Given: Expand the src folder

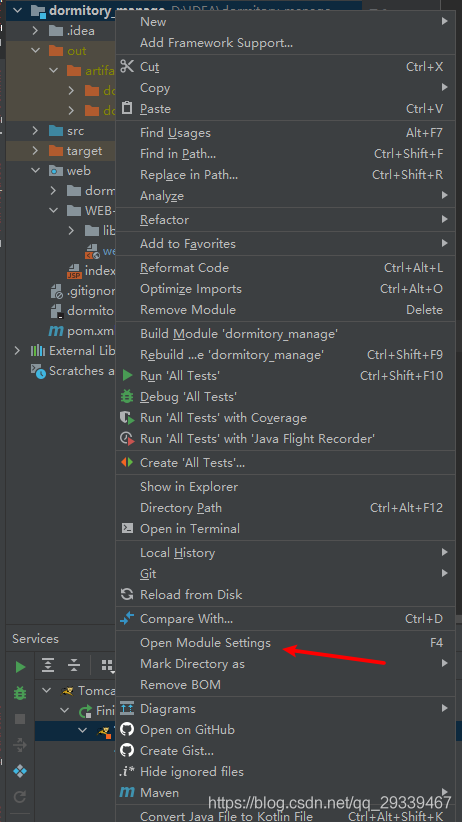Looking at the screenshot, I should click(35, 131).
